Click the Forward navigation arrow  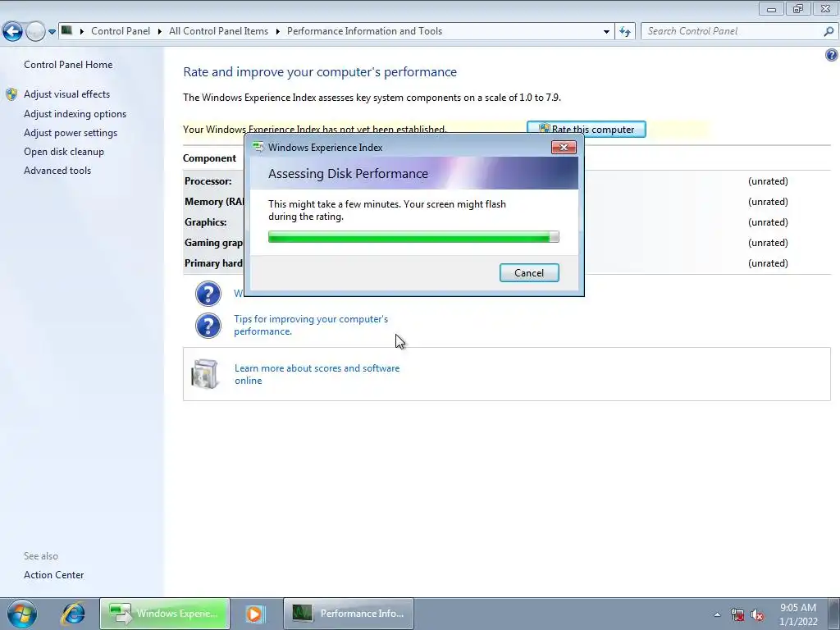(x=35, y=32)
